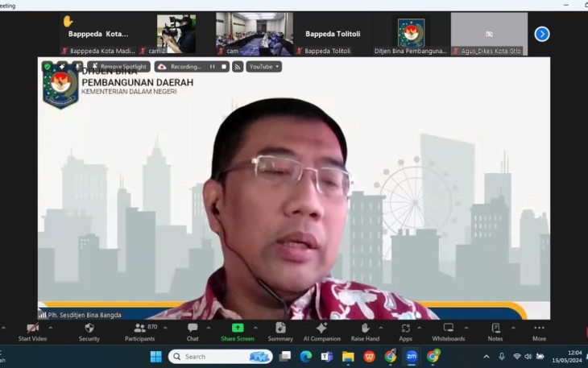Click the Remove Spotlight button
Image resolution: width=588 pixels, height=368 pixels.
click(x=119, y=67)
